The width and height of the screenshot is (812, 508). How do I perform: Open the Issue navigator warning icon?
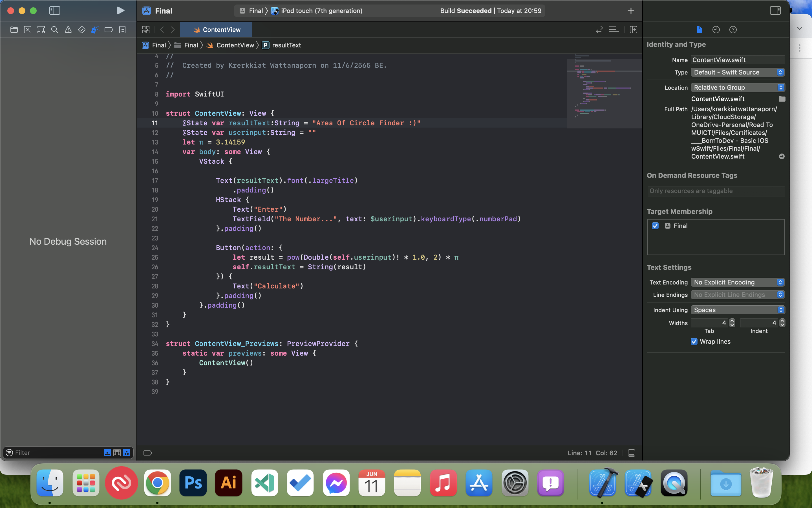[x=68, y=30]
